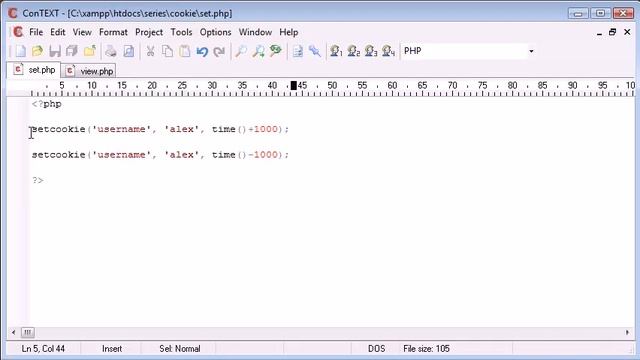Viewport: 640px width, 360px height.
Task: Click 'Sel: Normal' in status bar
Action: 180,349
